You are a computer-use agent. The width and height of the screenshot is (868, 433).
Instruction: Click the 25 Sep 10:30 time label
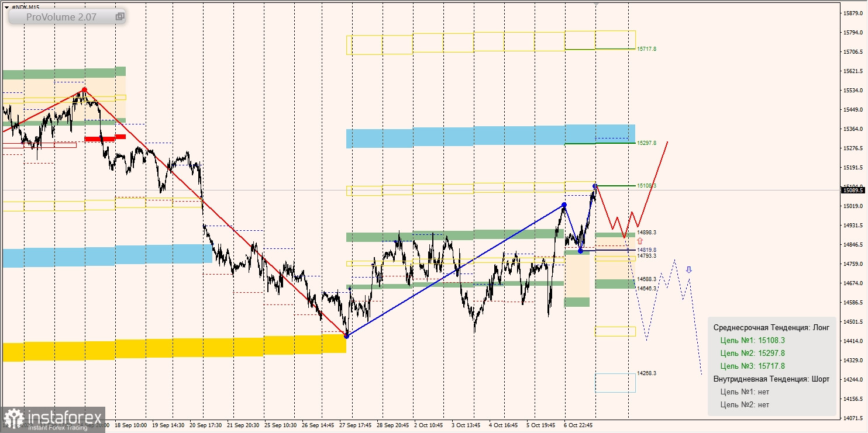tap(280, 426)
